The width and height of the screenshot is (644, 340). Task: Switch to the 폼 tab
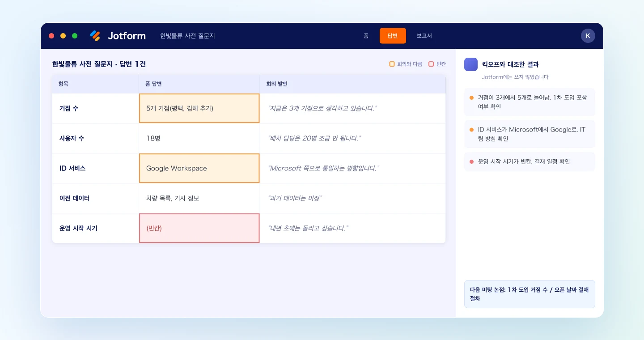click(366, 36)
